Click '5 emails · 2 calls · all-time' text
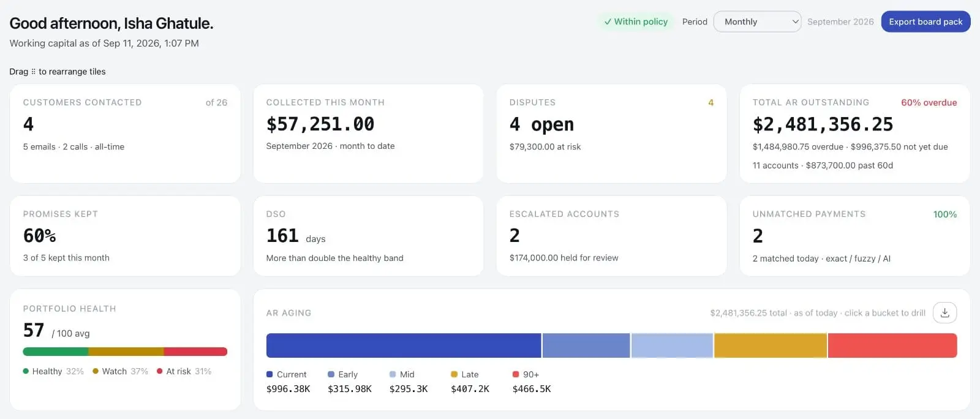Image resolution: width=980 pixels, height=419 pixels. click(73, 146)
